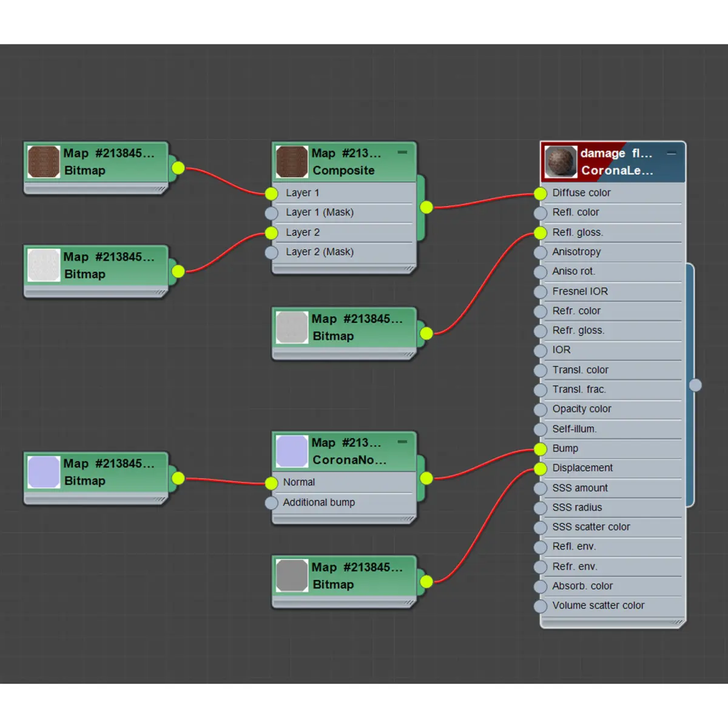Click the Aniso rot. input socket
728x728 pixels.
click(x=541, y=272)
